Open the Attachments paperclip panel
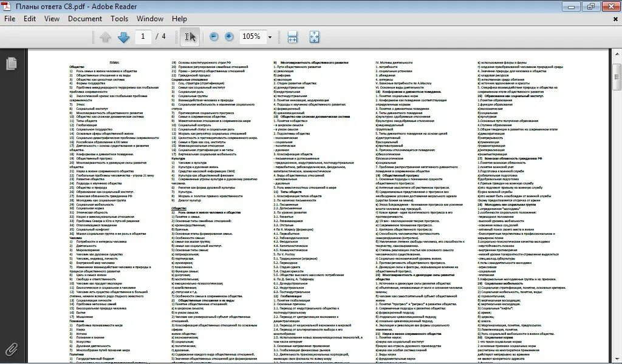The width and height of the screenshot is (622, 364). 12,349
